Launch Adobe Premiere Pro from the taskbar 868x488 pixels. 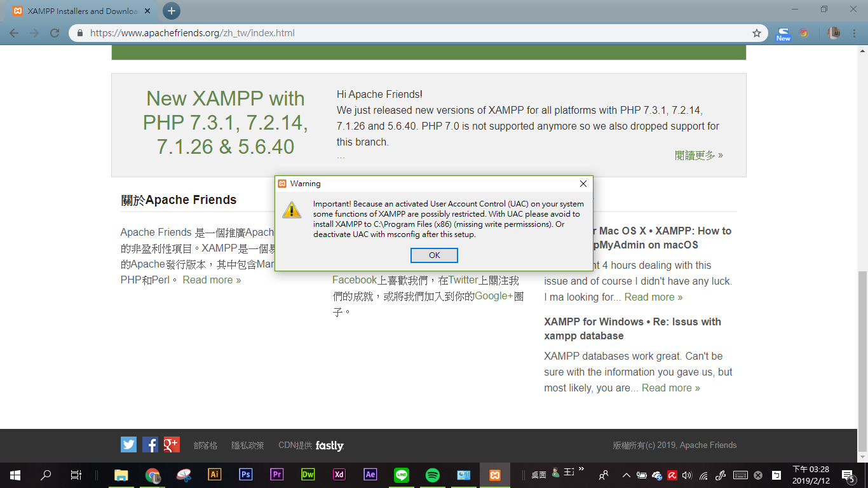tap(276, 475)
